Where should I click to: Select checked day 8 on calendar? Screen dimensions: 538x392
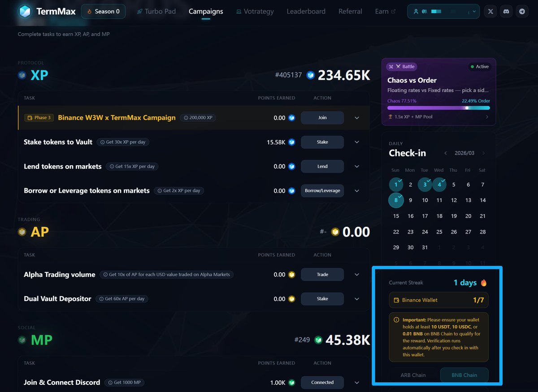click(396, 200)
